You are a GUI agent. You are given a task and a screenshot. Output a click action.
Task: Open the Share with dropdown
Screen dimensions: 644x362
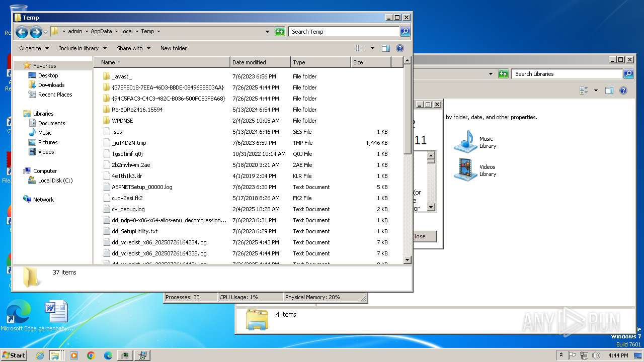[133, 48]
